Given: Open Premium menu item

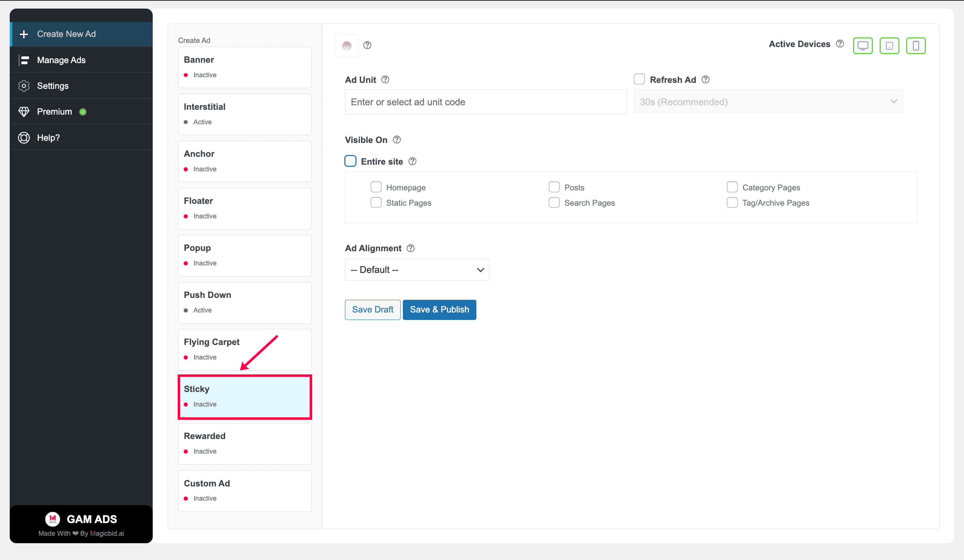Looking at the screenshot, I should tap(81, 112).
